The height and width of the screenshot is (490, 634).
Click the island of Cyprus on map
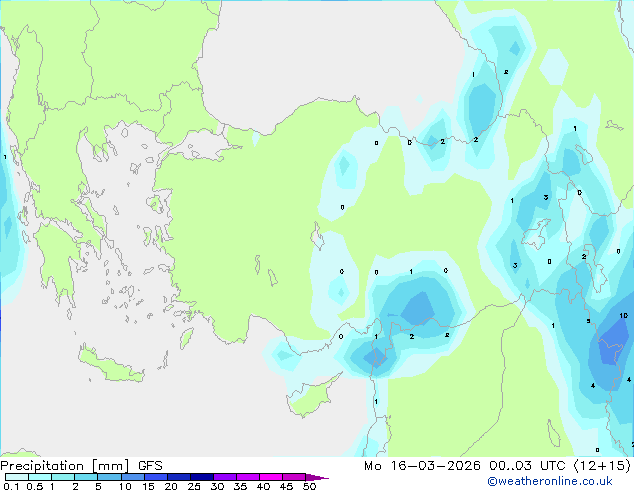(313, 397)
